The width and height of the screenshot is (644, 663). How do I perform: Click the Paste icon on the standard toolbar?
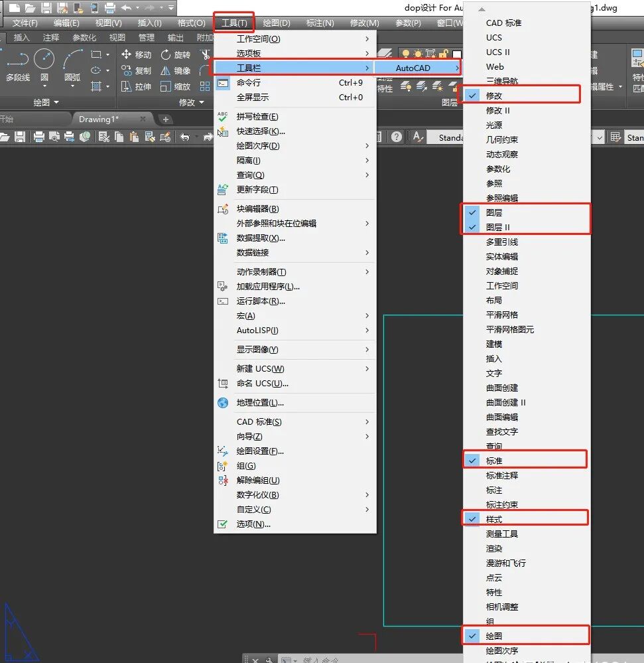[x=135, y=137]
